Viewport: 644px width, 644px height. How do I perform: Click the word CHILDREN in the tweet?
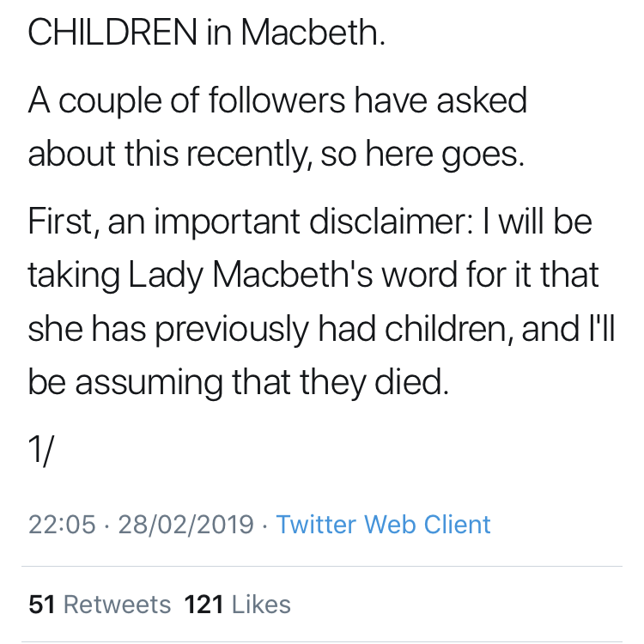coord(112,33)
